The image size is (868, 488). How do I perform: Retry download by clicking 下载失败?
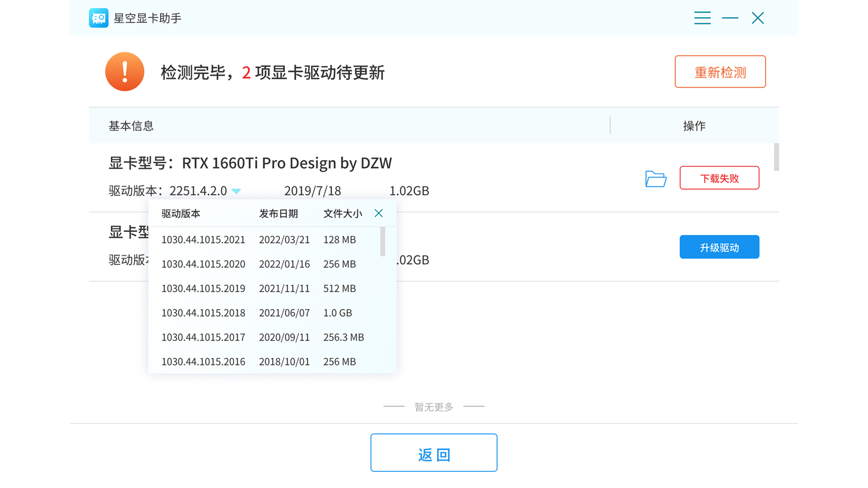coord(719,178)
